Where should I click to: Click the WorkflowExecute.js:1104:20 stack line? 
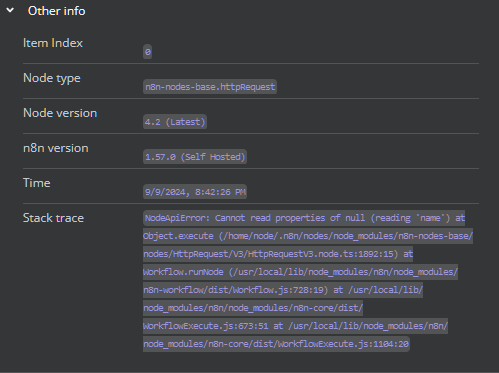pos(276,344)
